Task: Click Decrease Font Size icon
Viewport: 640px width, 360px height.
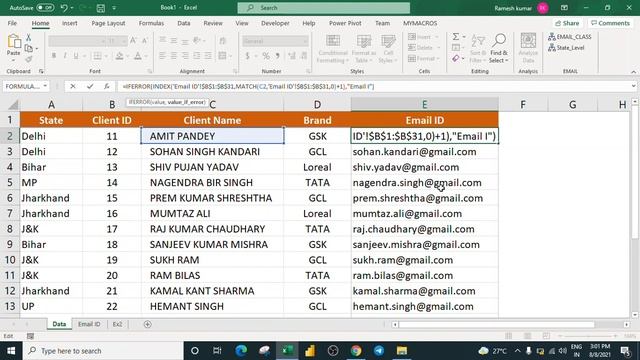Action: (x=144, y=40)
